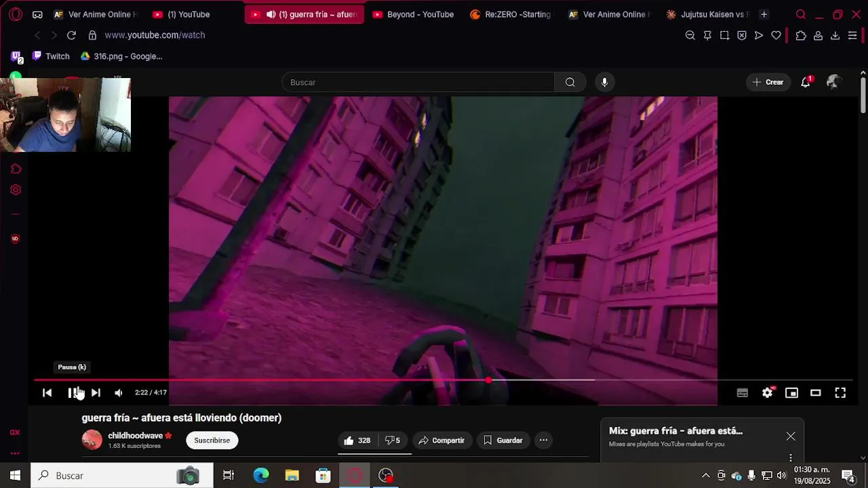The height and width of the screenshot is (488, 868).
Task: Open the sidebar settings gear icon
Action: pyautogui.click(x=16, y=190)
